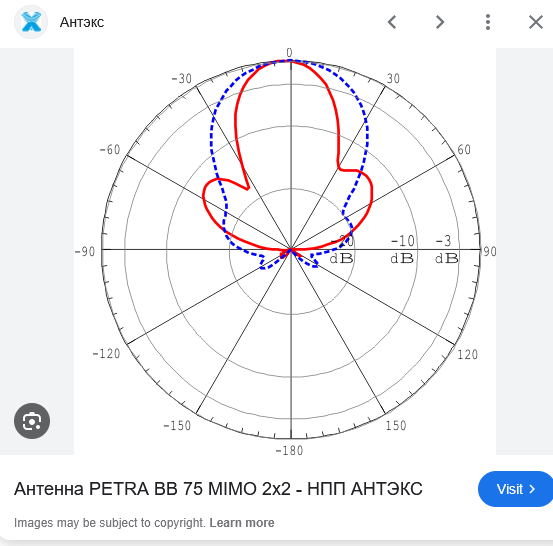Click the -120 angle label
This screenshot has width=553, height=546.
point(106,353)
